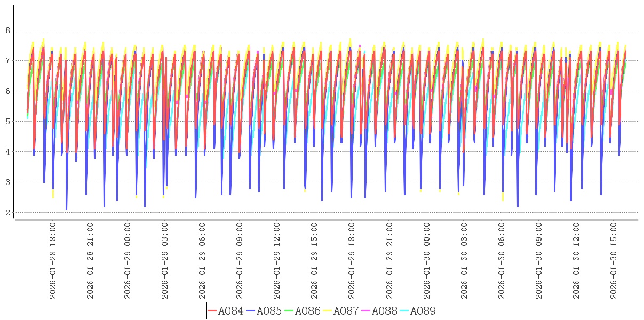
Task: Select the 2026-01-30 06:00 time label
Action: (x=501, y=261)
